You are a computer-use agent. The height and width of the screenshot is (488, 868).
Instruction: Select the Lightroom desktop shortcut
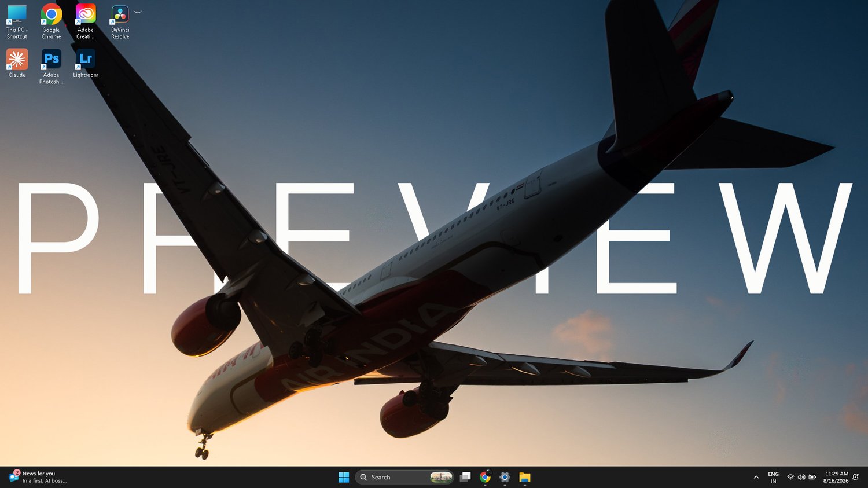[86, 64]
